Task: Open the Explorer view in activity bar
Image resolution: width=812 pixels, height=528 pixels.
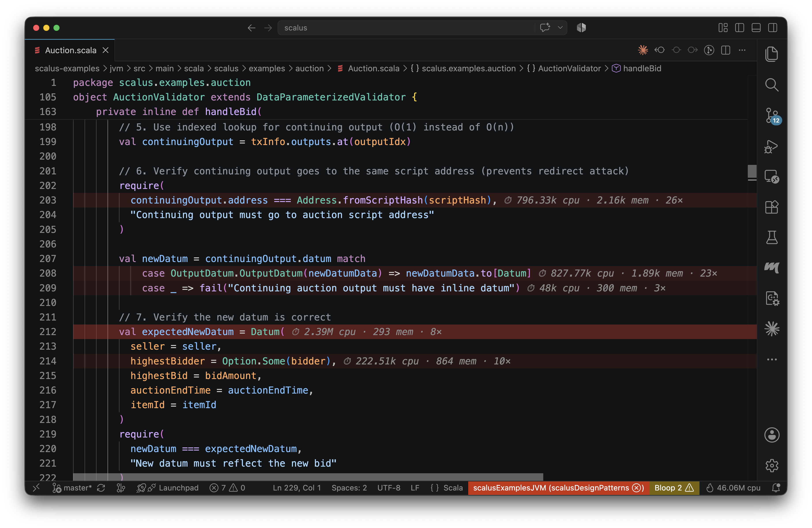Action: [771, 54]
